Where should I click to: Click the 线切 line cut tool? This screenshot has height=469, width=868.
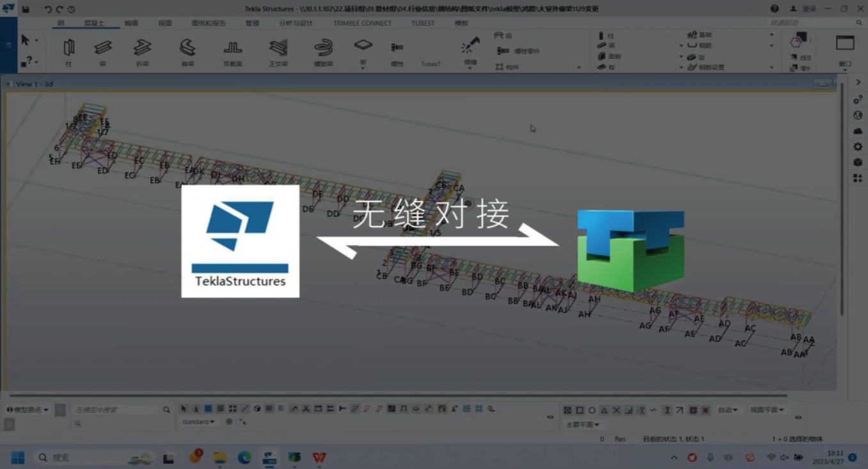[x=800, y=58]
